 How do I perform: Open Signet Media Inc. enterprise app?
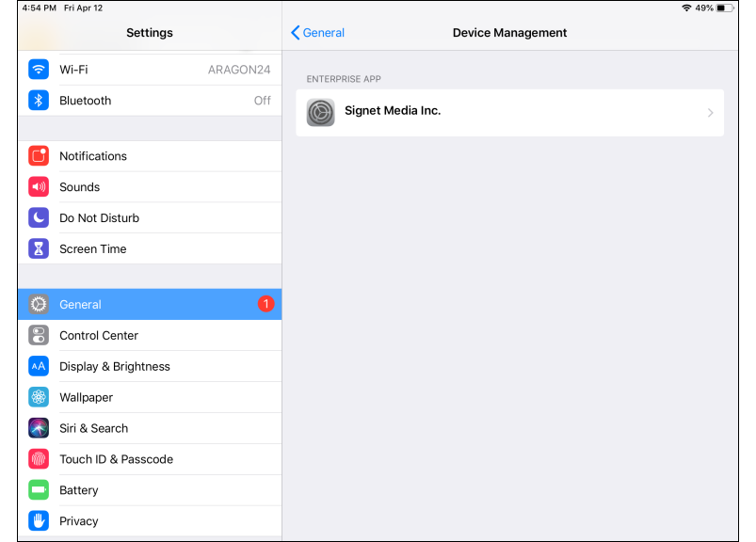(393, 111)
